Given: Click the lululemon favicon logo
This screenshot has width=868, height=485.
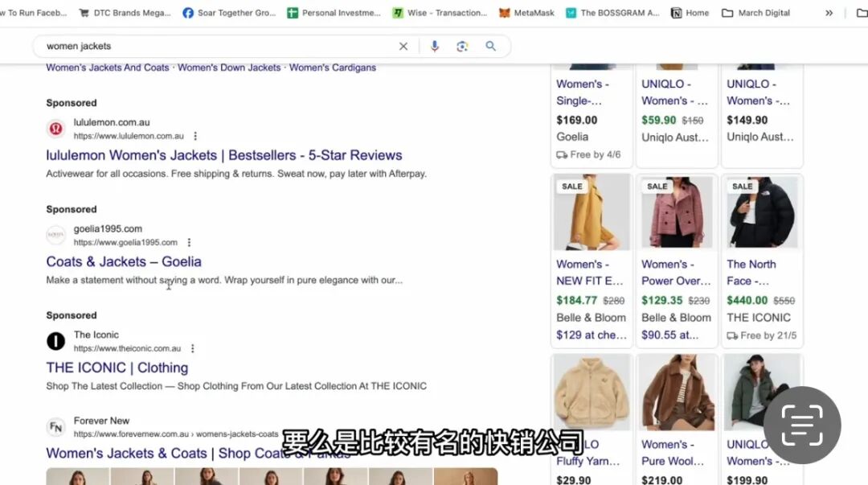Looking at the screenshot, I should [x=56, y=129].
